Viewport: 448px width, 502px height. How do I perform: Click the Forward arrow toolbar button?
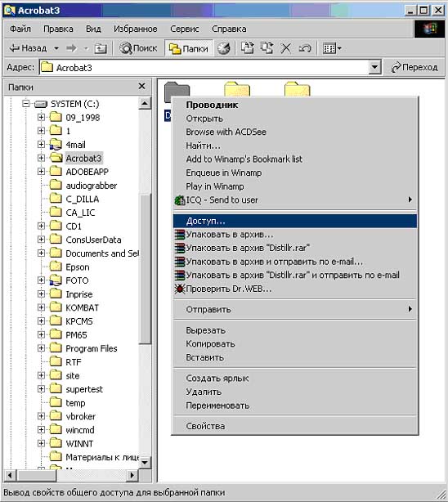tap(72, 48)
